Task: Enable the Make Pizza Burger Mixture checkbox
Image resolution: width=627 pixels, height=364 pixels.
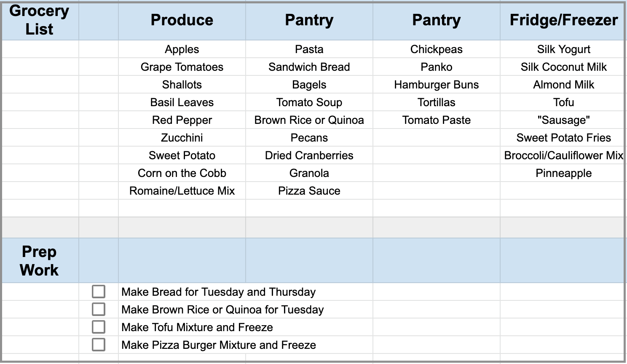Action: coord(99,345)
